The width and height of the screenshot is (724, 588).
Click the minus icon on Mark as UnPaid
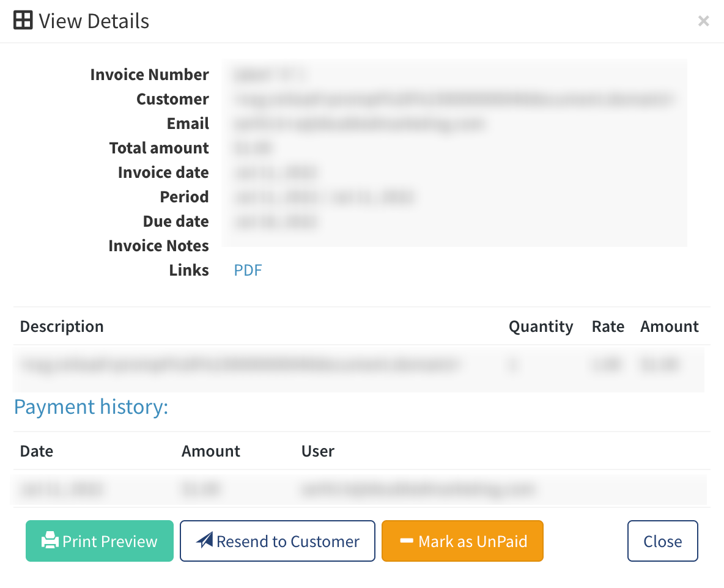pyautogui.click(x=407, y=541)
